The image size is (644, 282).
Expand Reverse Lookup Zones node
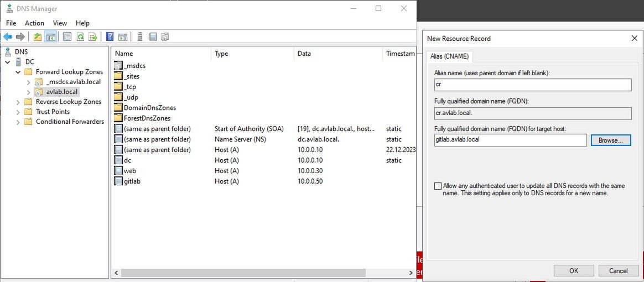coord(18,102)
